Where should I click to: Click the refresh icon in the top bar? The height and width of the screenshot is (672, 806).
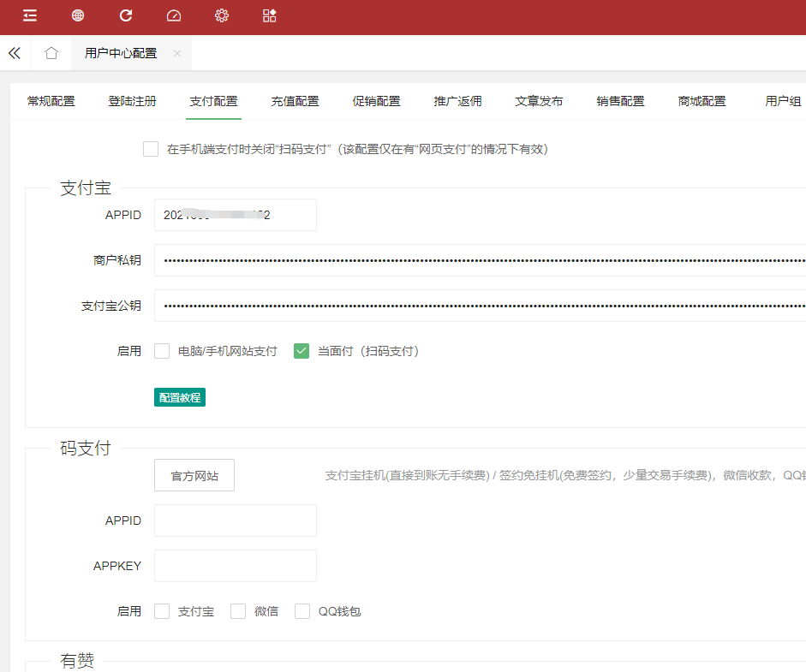click(126, 15)
